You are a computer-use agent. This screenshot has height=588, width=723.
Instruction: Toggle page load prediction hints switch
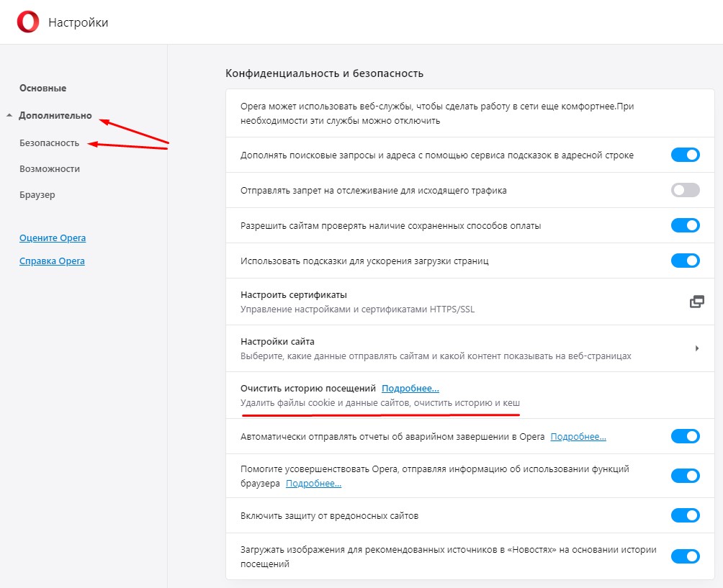pos(685,261)
